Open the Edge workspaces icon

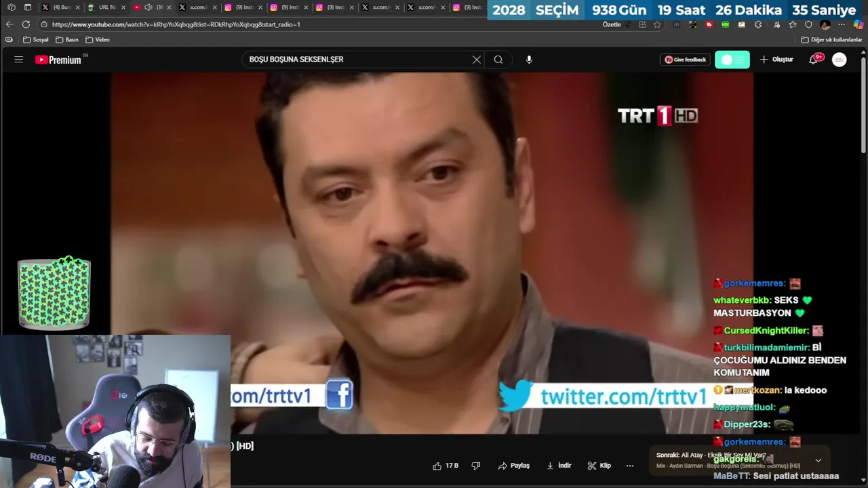tap(11, 7)
